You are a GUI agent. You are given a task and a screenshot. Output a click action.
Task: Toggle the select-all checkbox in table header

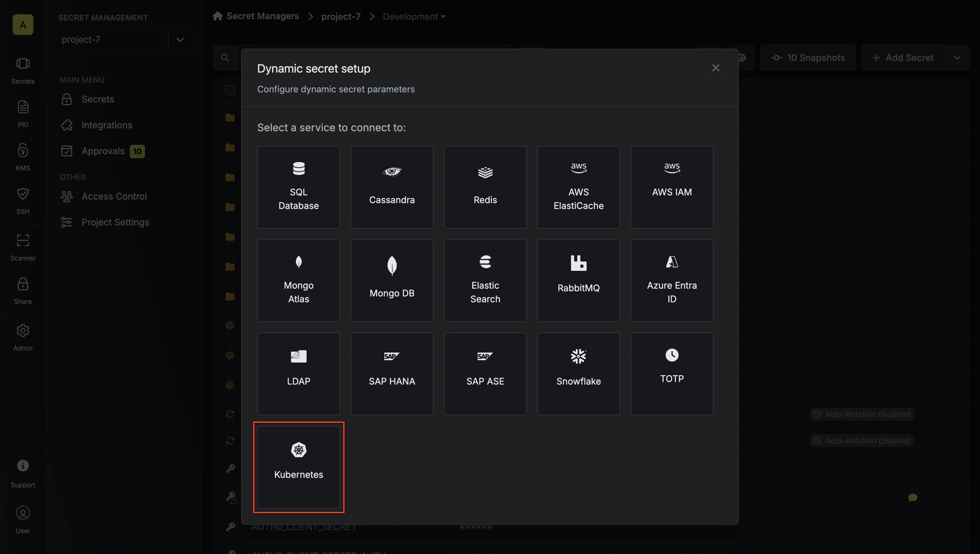(x=230, y=91)
